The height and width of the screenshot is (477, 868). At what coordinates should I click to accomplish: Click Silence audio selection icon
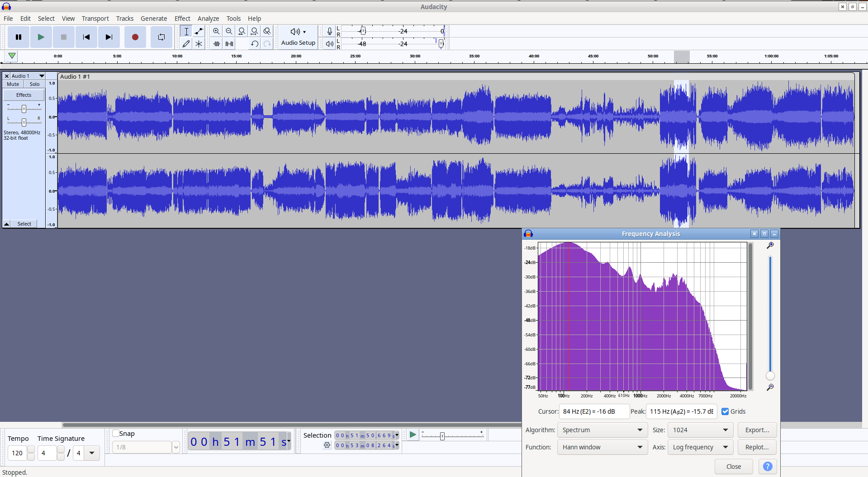229,44
